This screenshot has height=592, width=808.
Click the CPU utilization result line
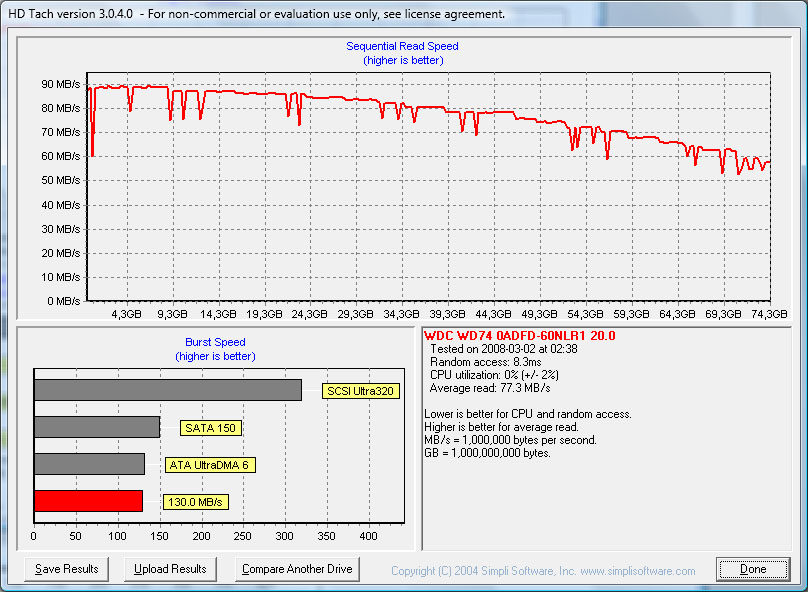494,375
